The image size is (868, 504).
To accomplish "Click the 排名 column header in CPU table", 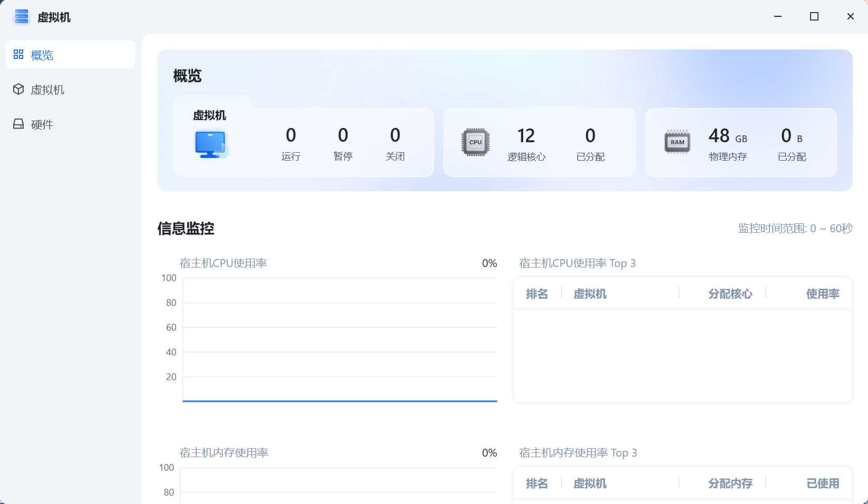I will point(537,294).
